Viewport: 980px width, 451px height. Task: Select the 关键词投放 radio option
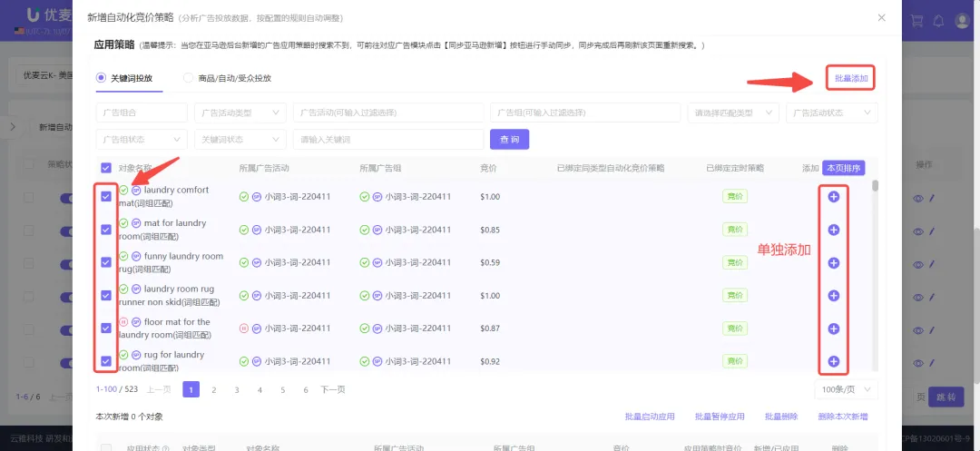point(101,78)
